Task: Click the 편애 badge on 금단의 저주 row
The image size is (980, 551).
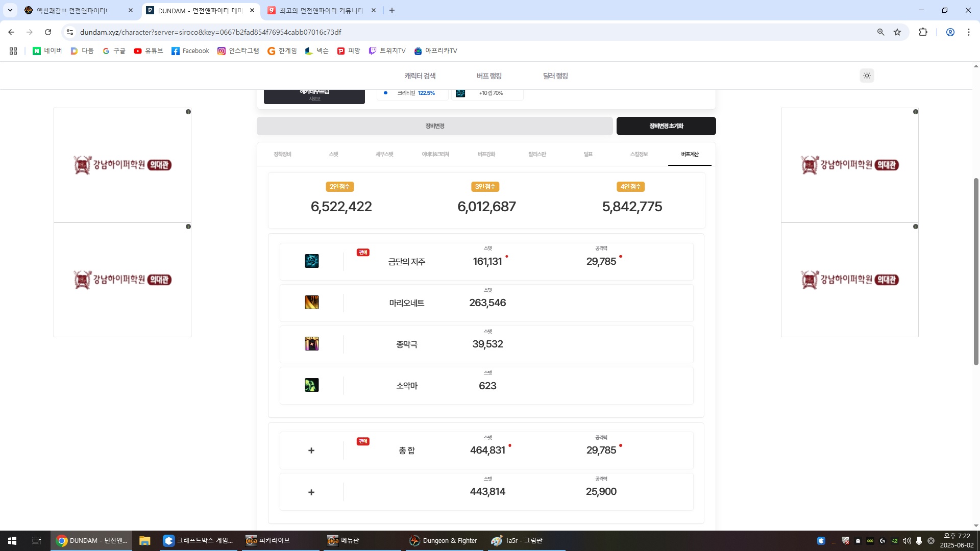Action: point(363,253)
